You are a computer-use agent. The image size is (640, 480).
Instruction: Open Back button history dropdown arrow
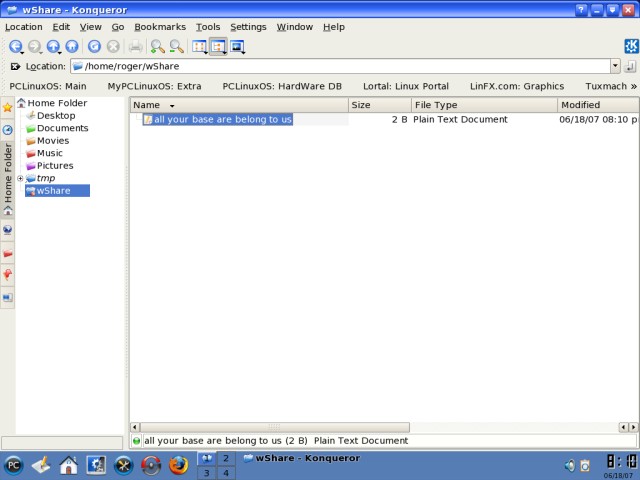[x=22, y=53]
